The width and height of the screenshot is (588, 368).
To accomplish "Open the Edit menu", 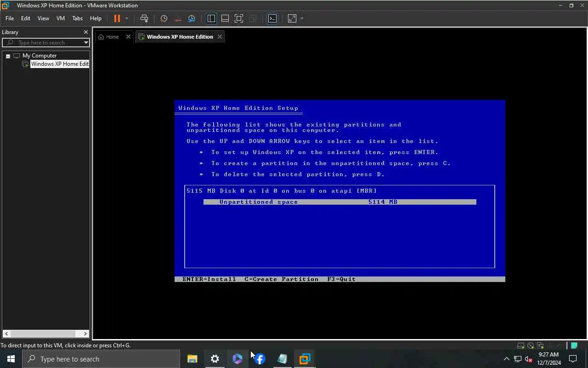I will click(x=26, y=18).
